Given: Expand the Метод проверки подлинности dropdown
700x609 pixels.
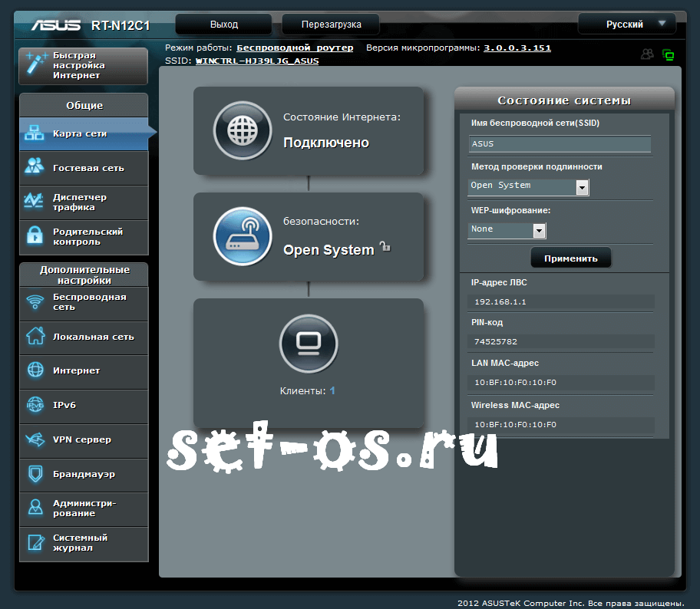Looking at the screenshot, I should (x=582, y=187).
